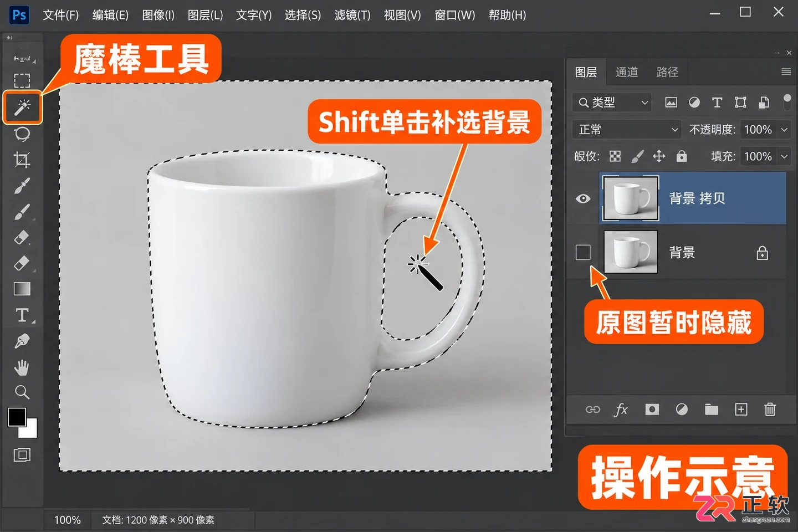Select the Gradient tool
The image size is (798, 532).
click(x=22, y=289)
